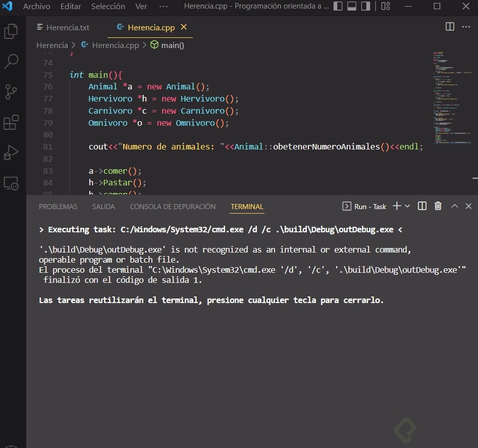Open the Explorer view in activity bar
This screenshot has width=478, height=448.
click(11, 32)
